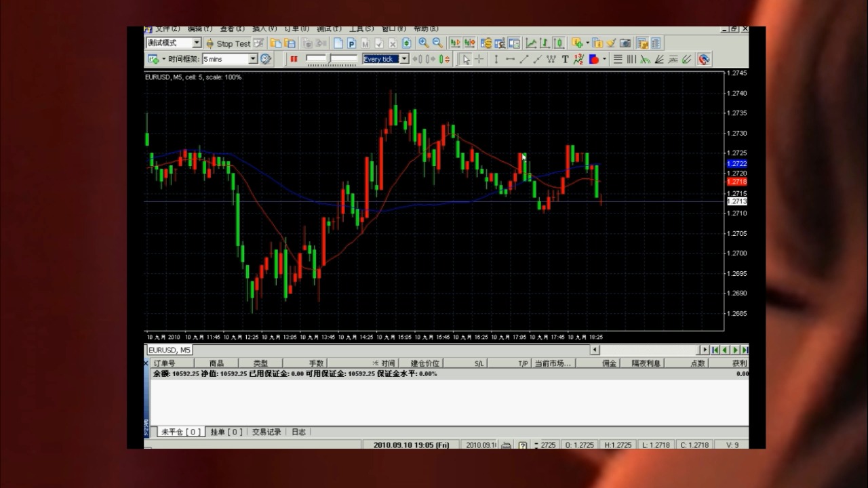Click the dollar coin list icon
This screenshot has height=488, width=868.
486,43
